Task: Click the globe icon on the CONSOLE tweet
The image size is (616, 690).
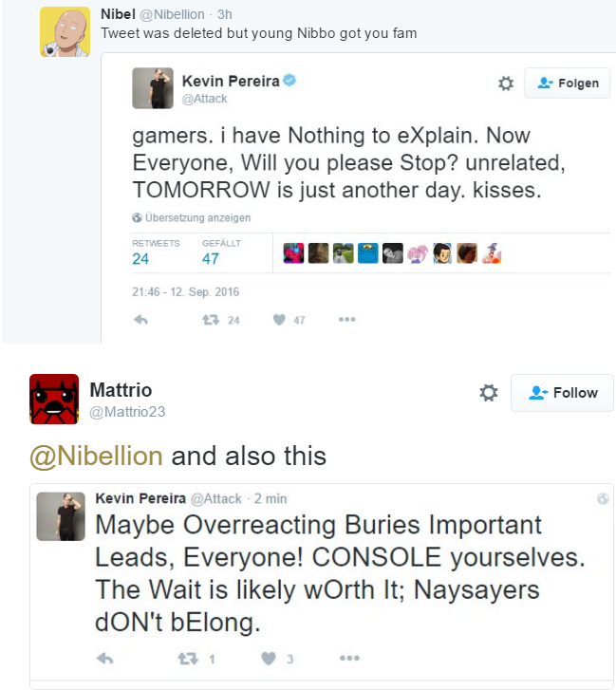Action: (x=602, y=498)
